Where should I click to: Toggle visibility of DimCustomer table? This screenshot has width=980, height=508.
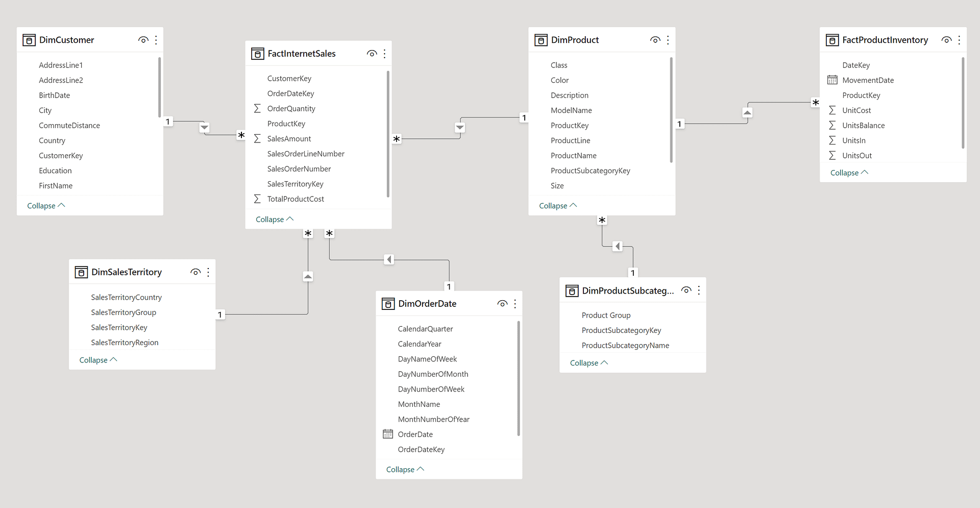pos(143,40)
